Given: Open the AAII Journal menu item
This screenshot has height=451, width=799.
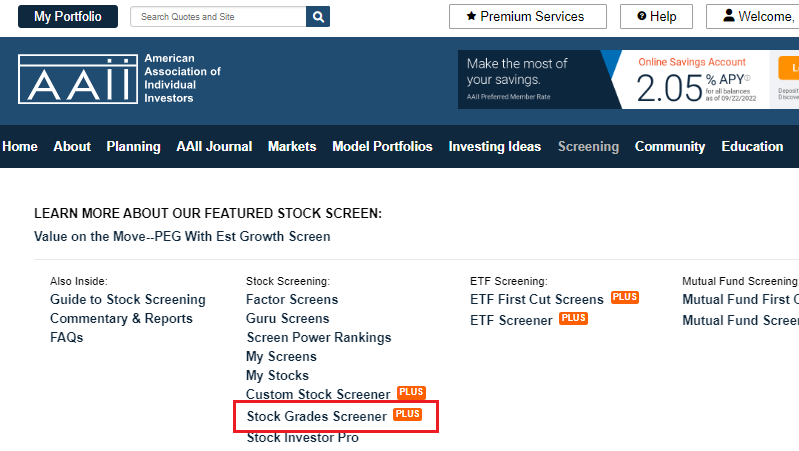Looking at the screenshot, I should point(214,146).
